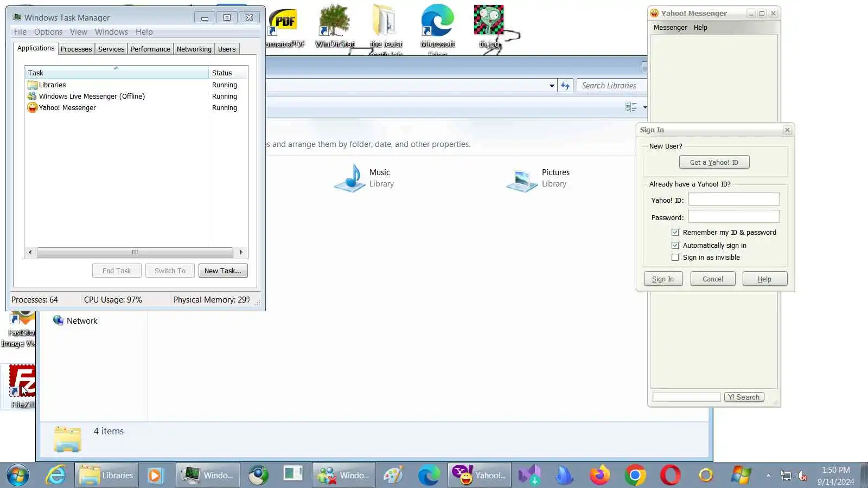The width and height of the screenshot is (868, 488).
Task: Open the View menu in Task Manager
Action: (x=79, y=32)
